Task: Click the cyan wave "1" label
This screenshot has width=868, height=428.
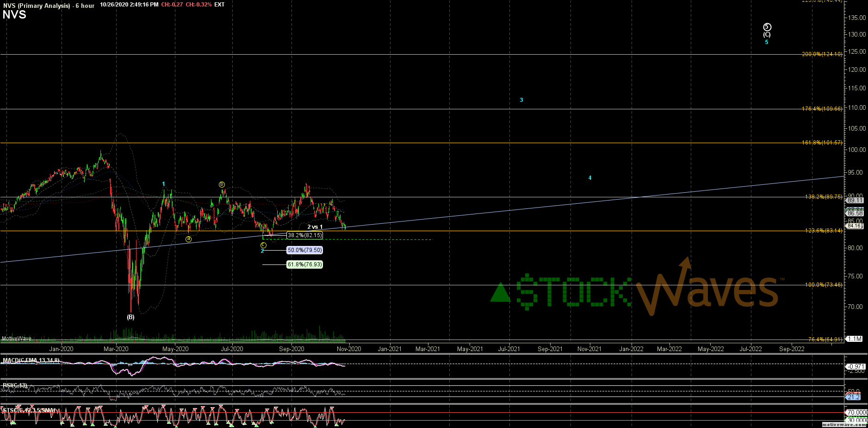Action: [x=163, y=184]
